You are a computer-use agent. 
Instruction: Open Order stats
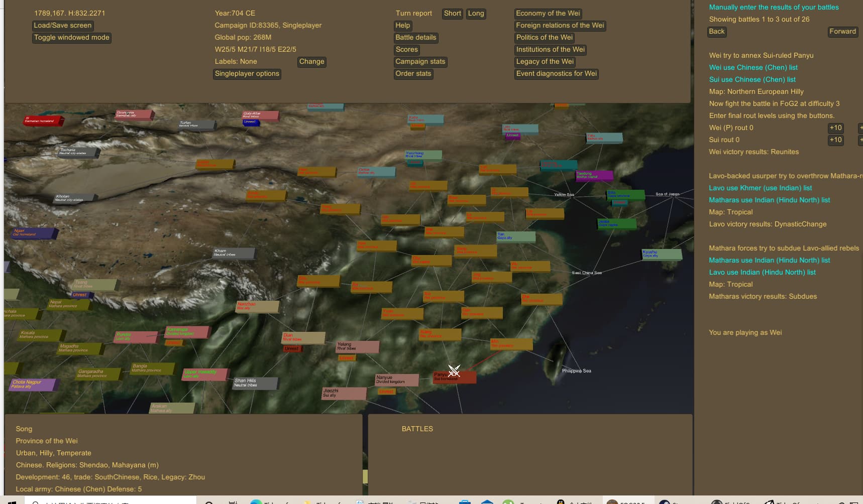pos(413,73)
